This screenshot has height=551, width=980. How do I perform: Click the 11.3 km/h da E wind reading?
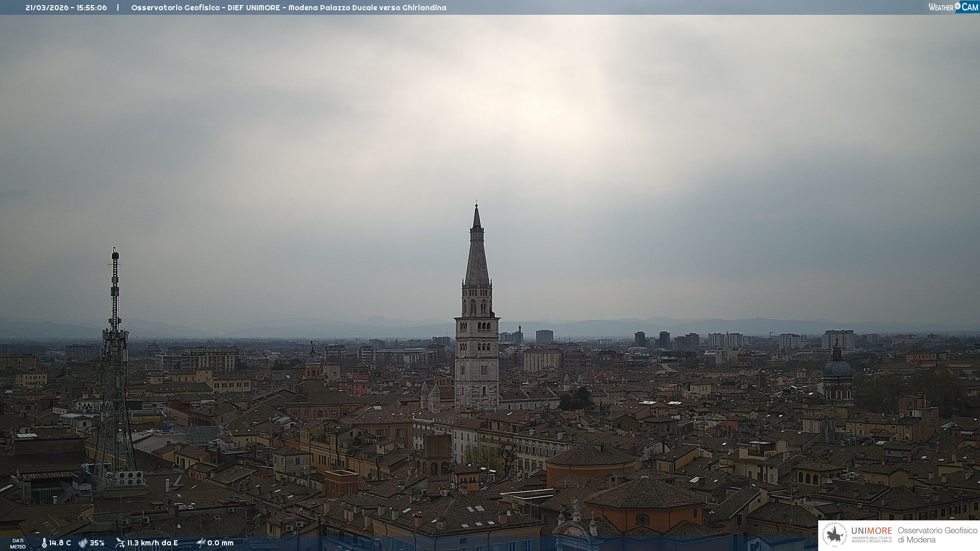click(152, 543)
